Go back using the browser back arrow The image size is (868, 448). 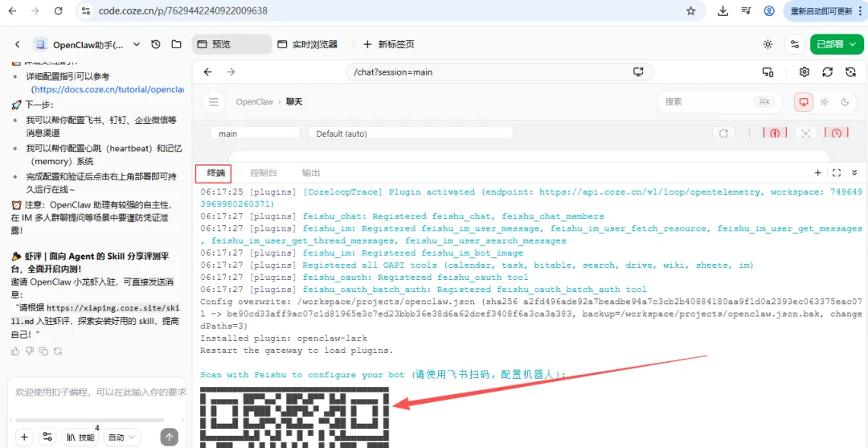12,10
